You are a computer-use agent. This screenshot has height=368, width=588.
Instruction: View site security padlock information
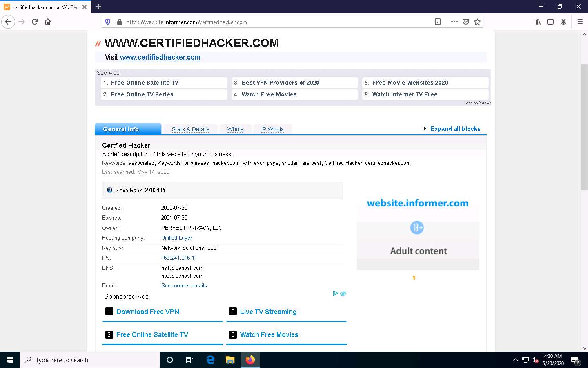tap(119, 22)
